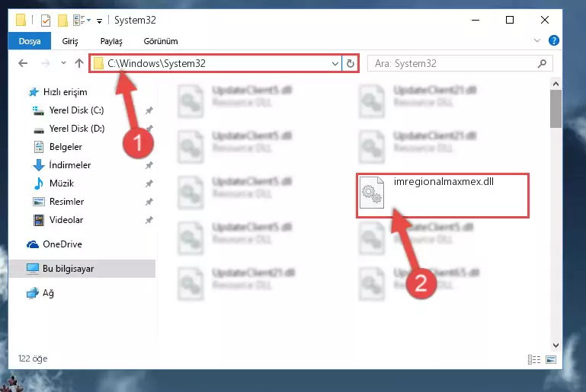Expand the address bar history dropdown
The width and height of the screenshot is (586, 392).
pyautogui.click(x=335, y=64)
